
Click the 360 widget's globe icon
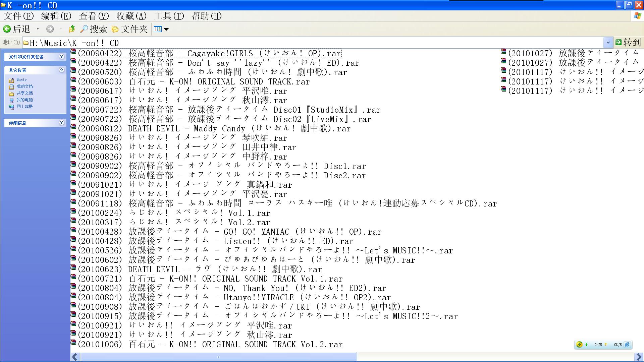pyautogui.click(x=579, y=344)
